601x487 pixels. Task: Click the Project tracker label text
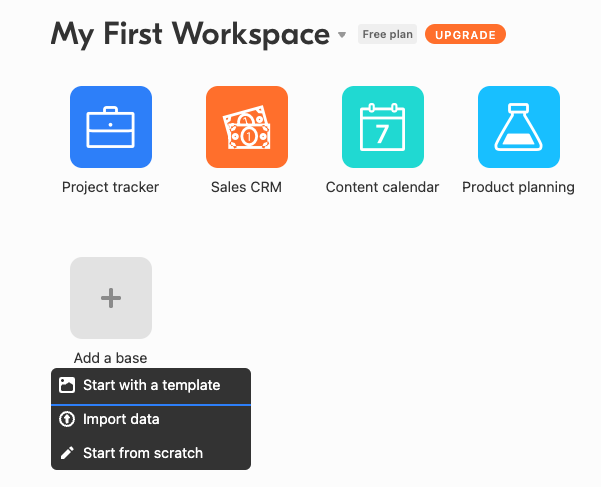(x=110, y=187)
